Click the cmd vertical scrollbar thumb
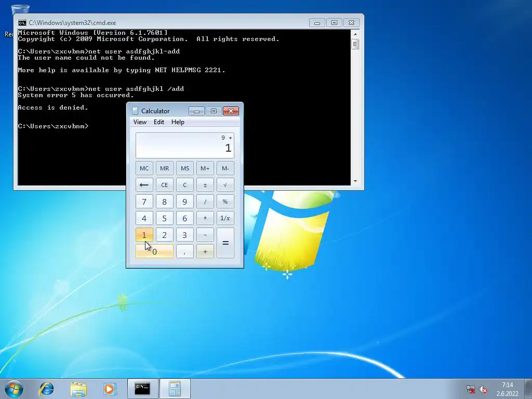This screenshot has height=399, width=532. [355, 44]
